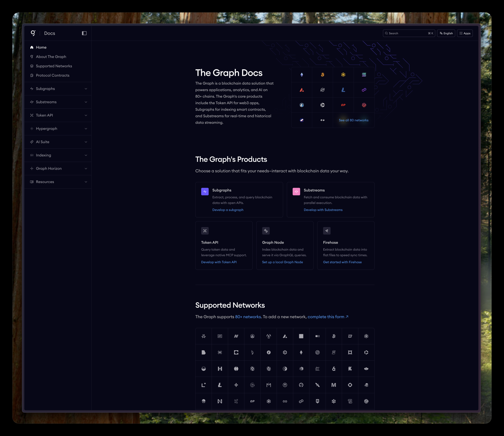Open the Apps menu
The image size is (504, 436).
click(x=465, y=33)
